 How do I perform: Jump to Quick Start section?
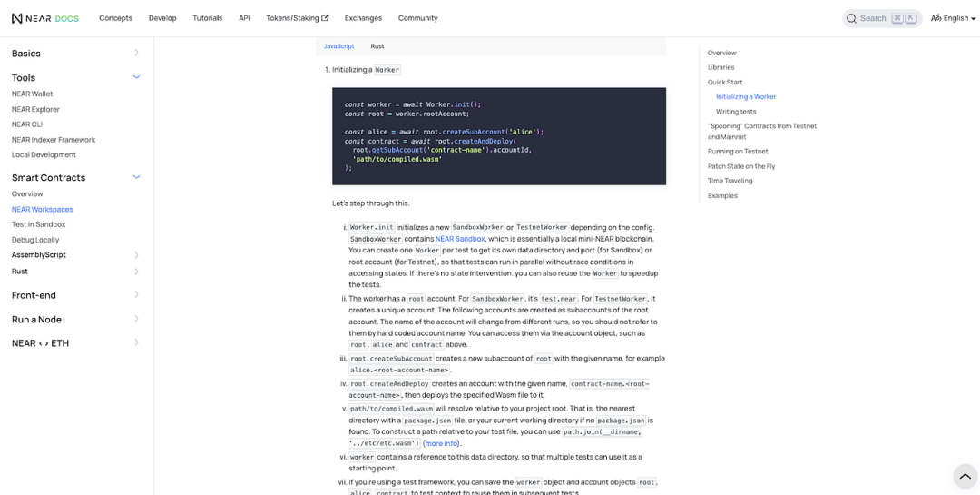tap(725, 82)
